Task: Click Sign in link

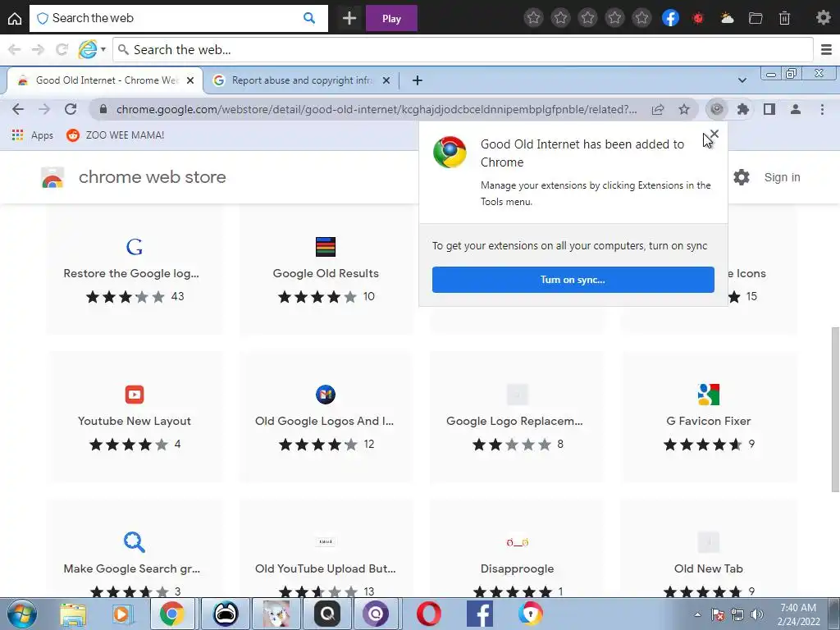Action: pyautogui.click(x=782, y=177)
